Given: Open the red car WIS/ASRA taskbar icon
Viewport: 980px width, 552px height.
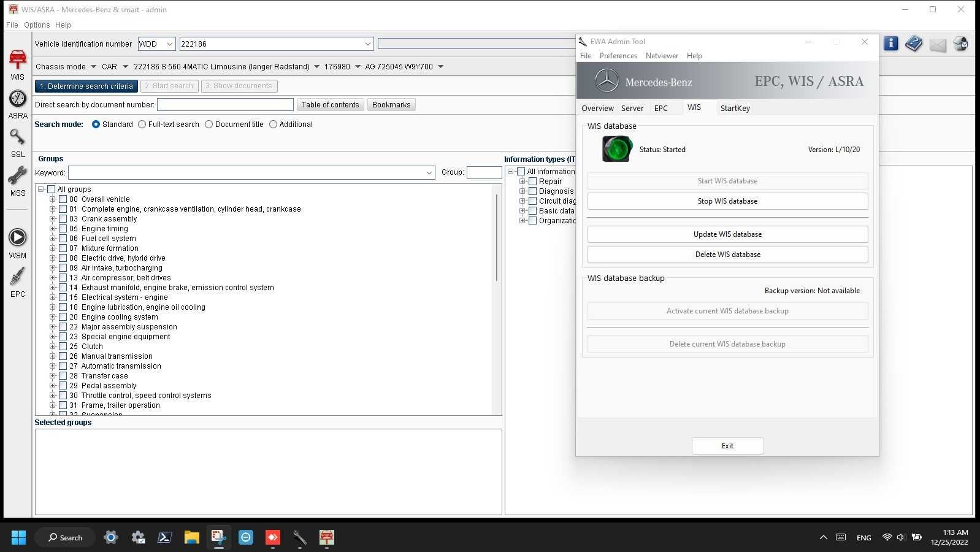Looking at the screenshot, I should click(326, 537).
